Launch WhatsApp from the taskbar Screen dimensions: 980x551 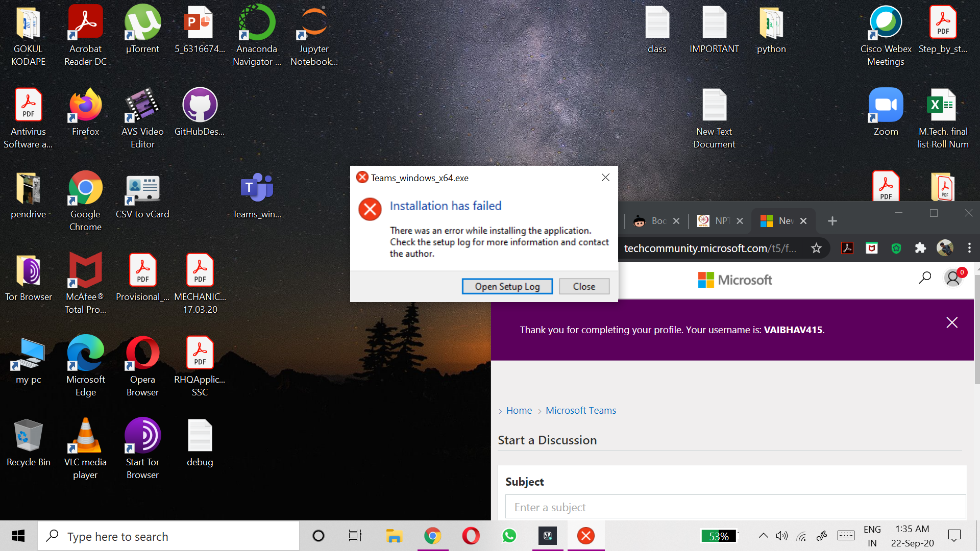tap(509, 536)
